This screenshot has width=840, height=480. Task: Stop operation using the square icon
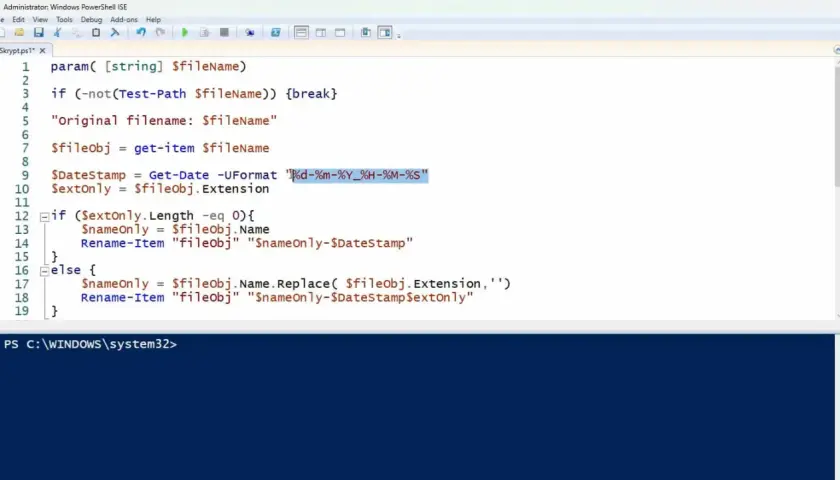(224, 33)
